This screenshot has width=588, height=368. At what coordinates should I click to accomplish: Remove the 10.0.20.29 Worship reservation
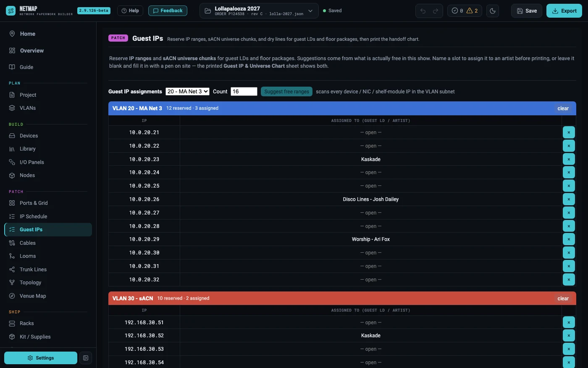click(569, 239)
